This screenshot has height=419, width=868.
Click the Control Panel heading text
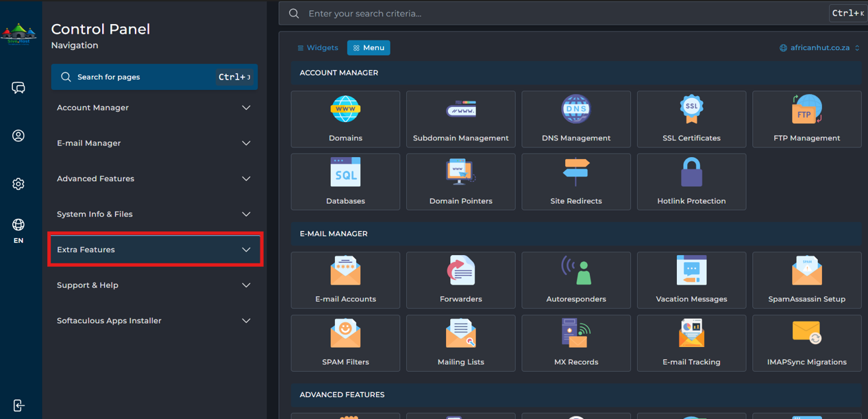101,29
